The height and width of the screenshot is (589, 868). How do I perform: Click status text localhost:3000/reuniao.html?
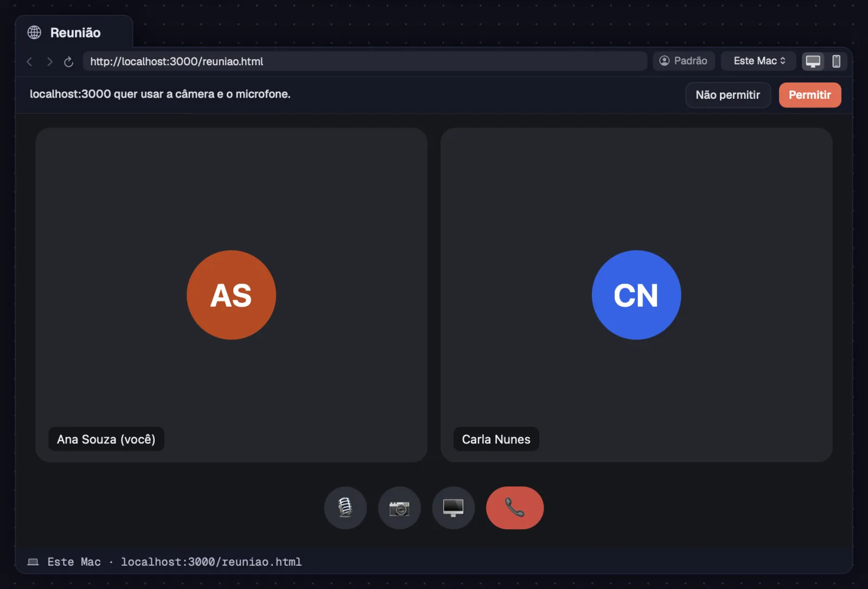211,562
